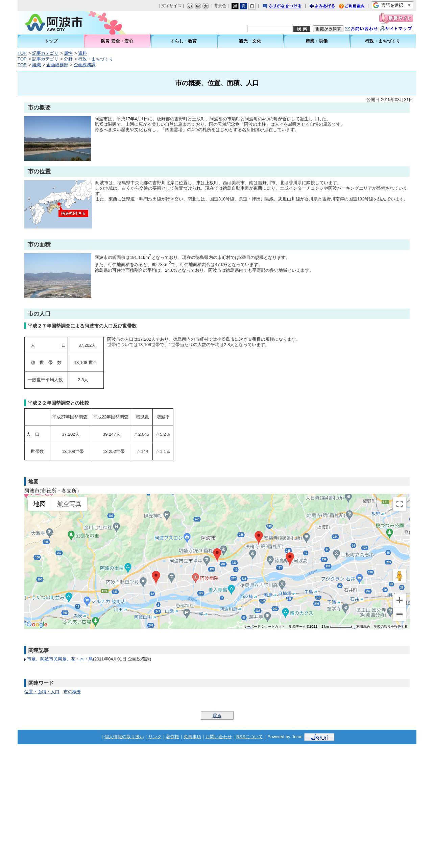Switch map to 航空写真 aerial view
434x868 pixels.
(x=69, y=504)
